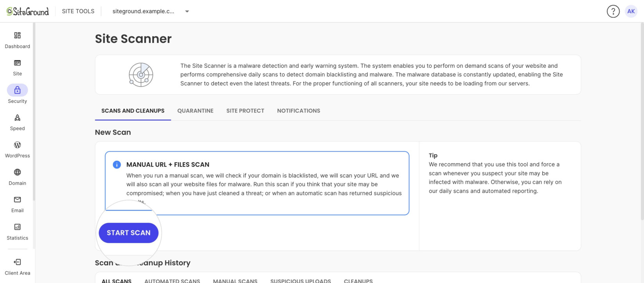Select the Automated Scans history tab
This screenshot has width=644, height=283.
(172, 280)
